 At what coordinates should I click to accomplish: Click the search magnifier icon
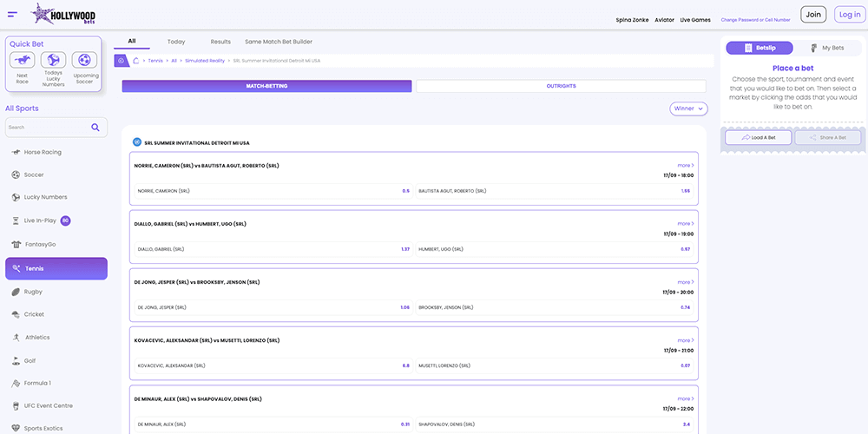95,128
